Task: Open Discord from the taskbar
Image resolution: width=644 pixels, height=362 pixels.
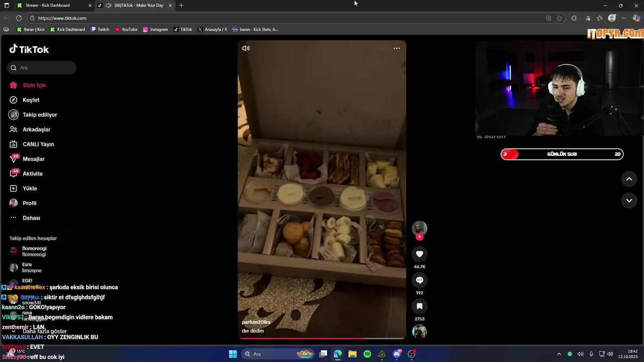Action: (397, 354)
